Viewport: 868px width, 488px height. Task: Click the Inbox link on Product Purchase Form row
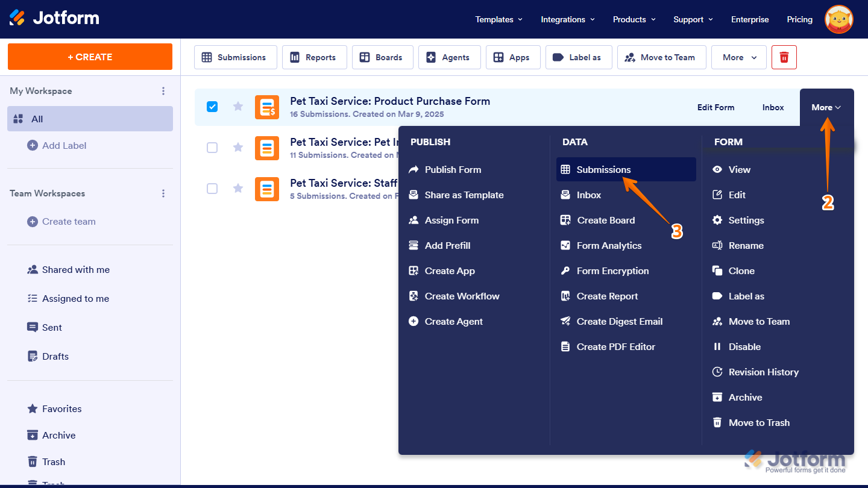point(773,108)
